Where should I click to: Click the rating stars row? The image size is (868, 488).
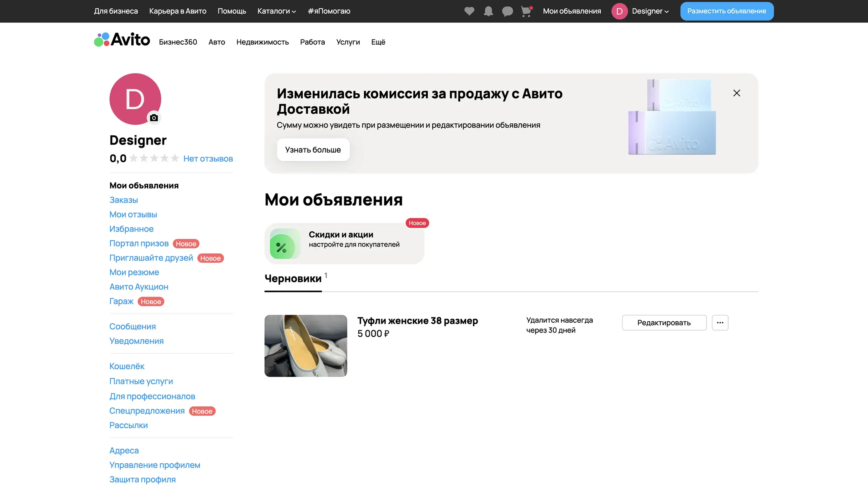pyautogui.click(x=154, y=158)
